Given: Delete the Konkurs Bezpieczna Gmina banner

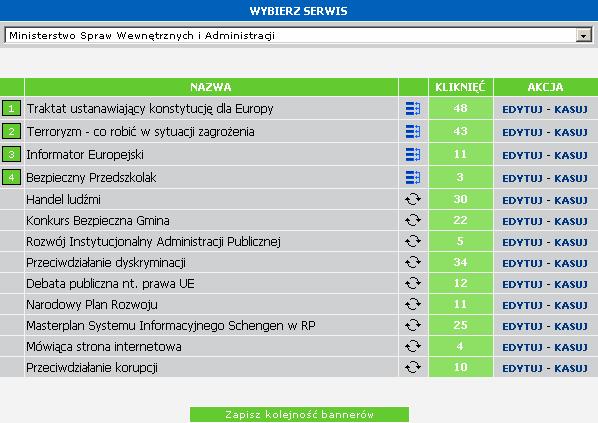Looking at the screenshot, I should click(571, 221).
